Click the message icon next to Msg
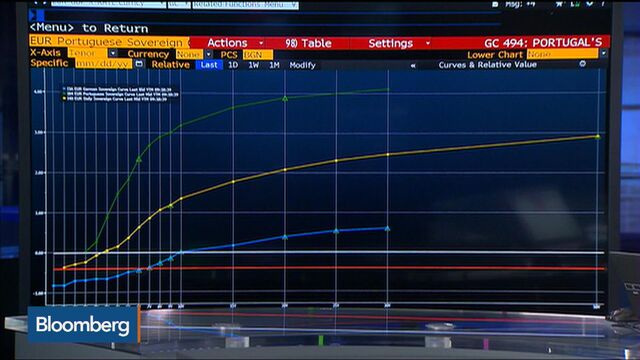This screenshot has width=640, height=360. (x=495, y=4)
